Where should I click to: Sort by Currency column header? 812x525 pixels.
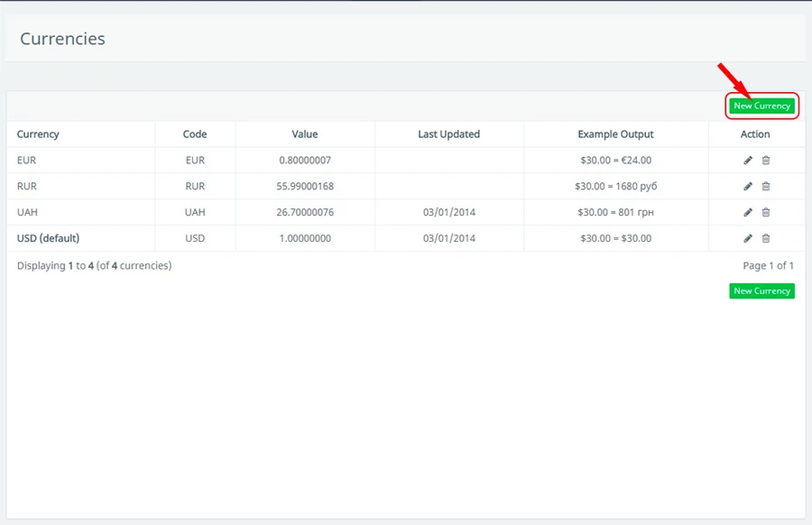[x=38, y=134]
